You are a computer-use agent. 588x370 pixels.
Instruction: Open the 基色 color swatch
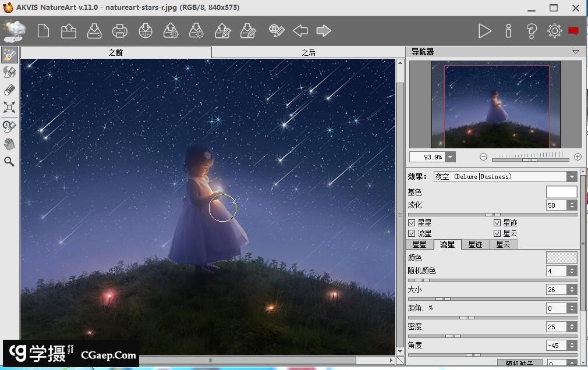tap(561, 192)
